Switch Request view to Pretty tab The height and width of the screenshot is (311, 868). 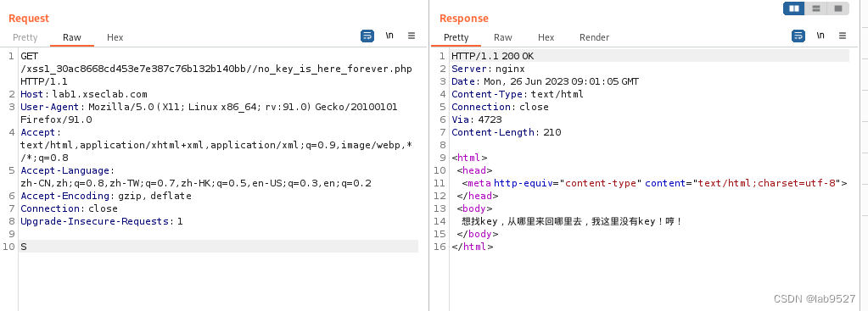(25, 37)
